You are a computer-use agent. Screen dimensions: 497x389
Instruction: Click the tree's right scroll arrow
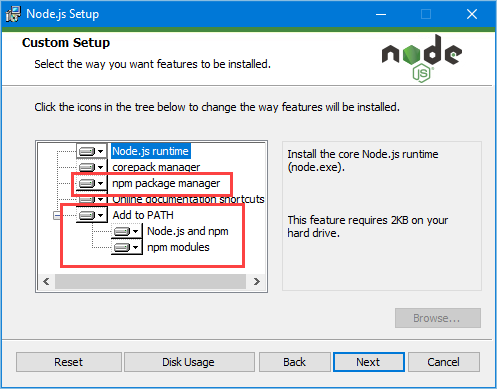(256, 282)
